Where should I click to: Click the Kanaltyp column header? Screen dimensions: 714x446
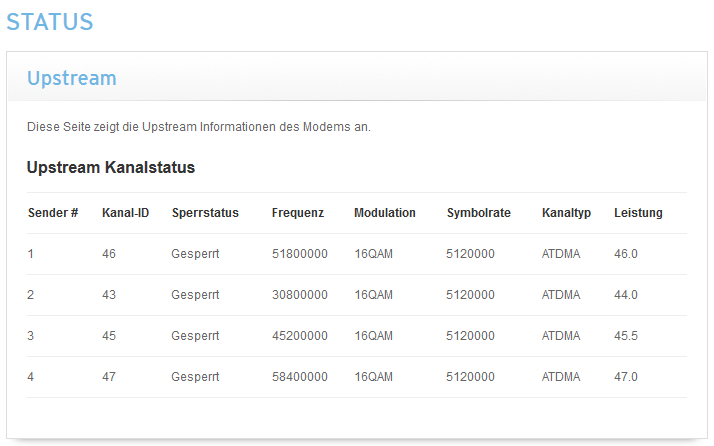(x=566, y=213)
